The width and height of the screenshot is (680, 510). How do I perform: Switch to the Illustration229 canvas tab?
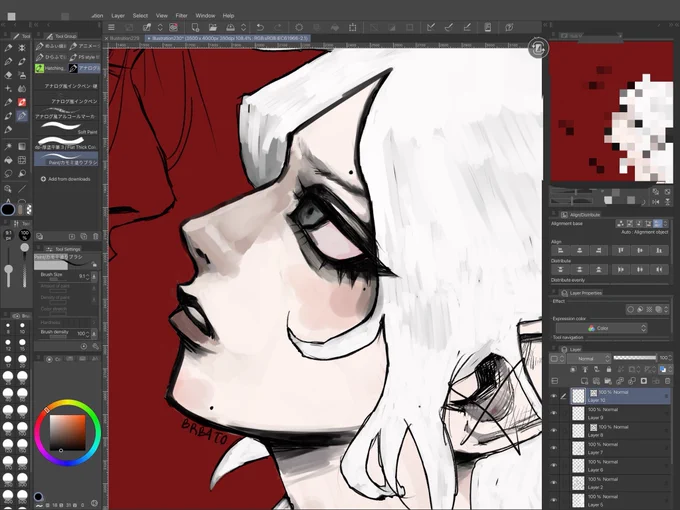click(x=124, y=39)
